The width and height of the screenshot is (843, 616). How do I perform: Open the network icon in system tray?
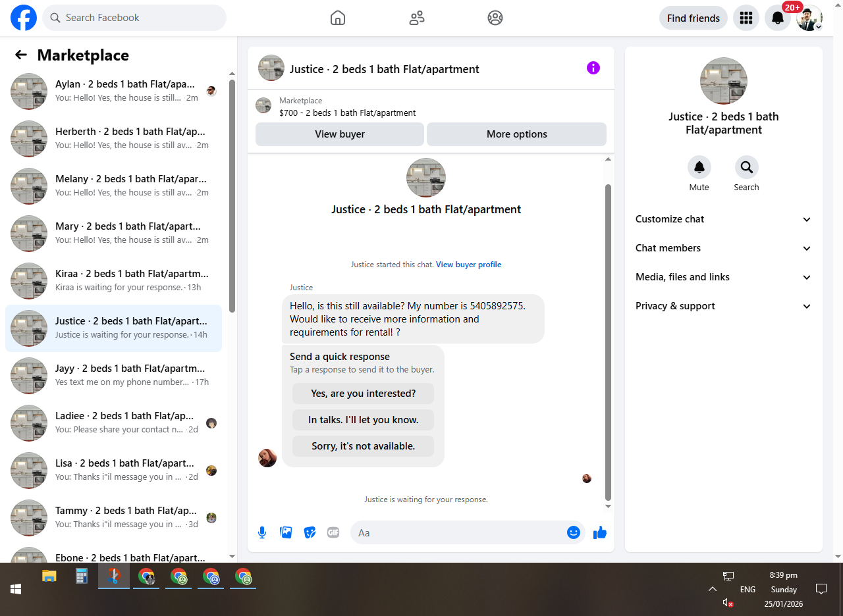click(x=728, y=576)
